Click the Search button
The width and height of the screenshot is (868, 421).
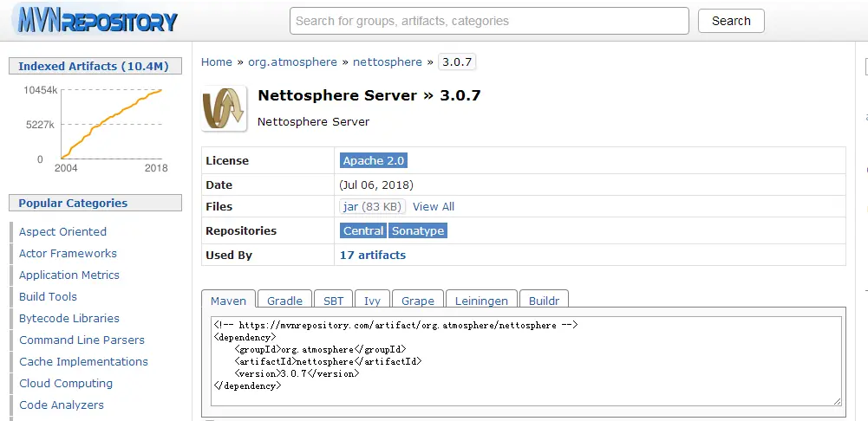pyautogui.click(x=731, y=21)
